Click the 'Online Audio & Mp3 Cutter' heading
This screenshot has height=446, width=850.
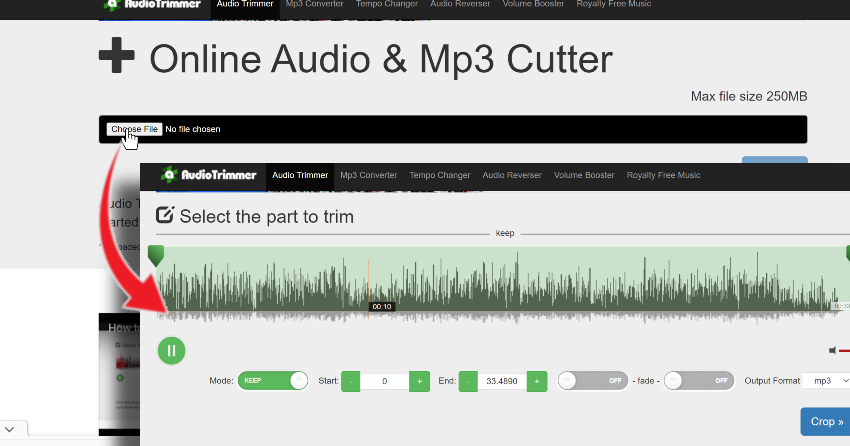click(381, 59)
